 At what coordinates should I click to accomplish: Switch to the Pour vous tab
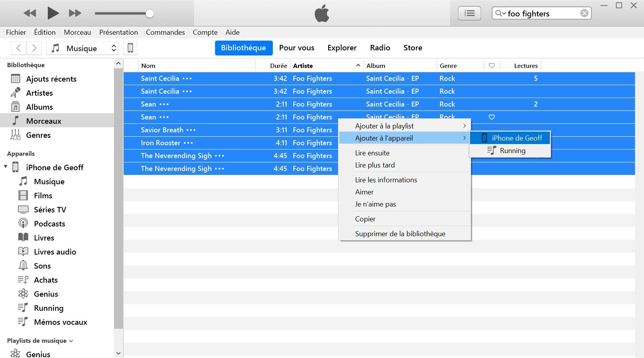297,48
